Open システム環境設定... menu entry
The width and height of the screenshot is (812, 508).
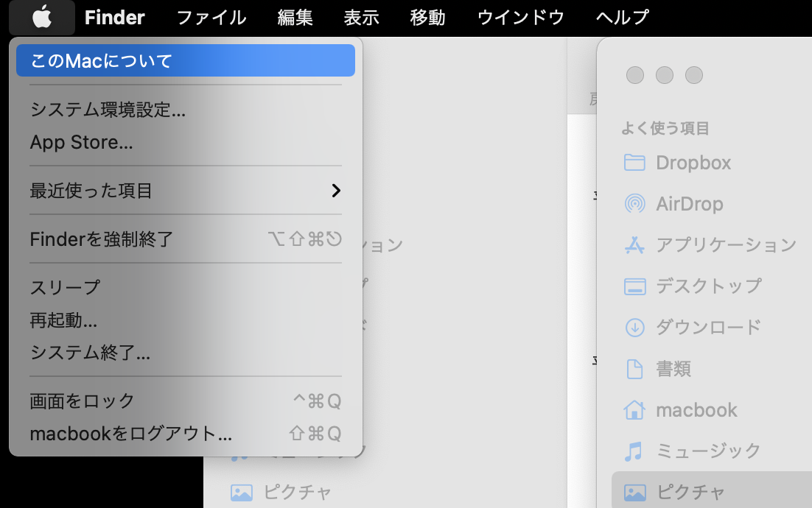[108, 110]
